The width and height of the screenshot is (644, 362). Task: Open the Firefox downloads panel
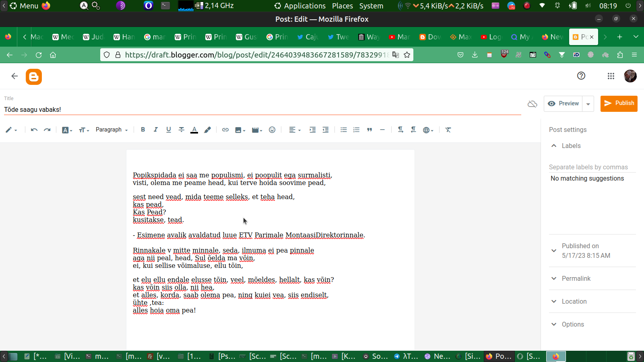(475, 55)
